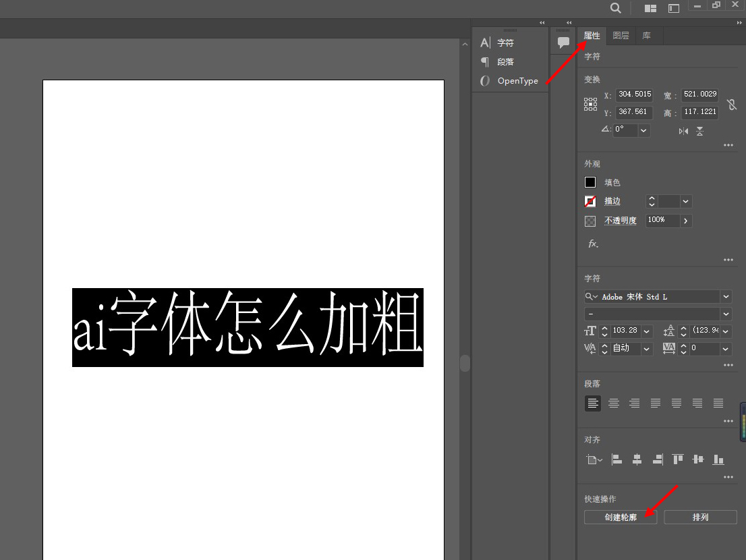The width and height of the screenshot is (746, 560).
Task: Click the vertical align bottom icon
Action: (x=718, y=459)
